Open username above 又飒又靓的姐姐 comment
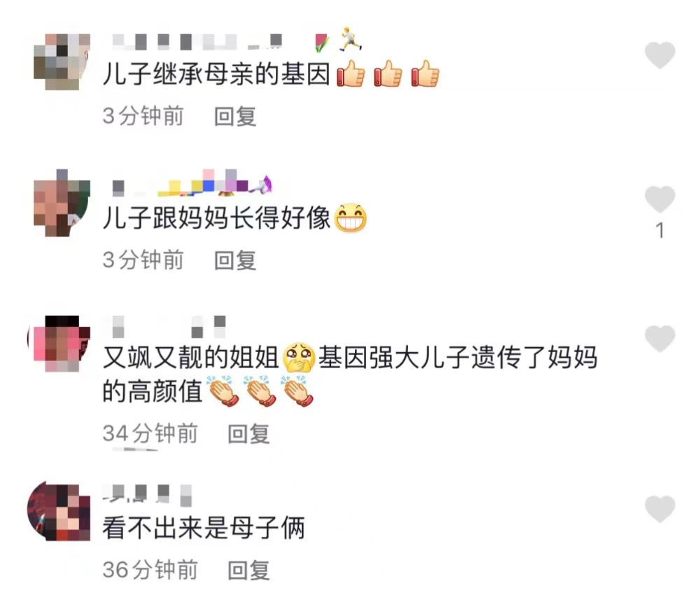This screenshot has width=700, height=602. pyautogui.click(x=169, y=326)
